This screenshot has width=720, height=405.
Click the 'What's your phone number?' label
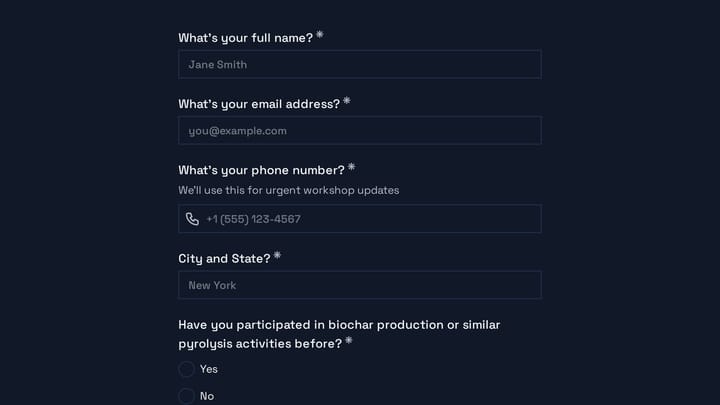point(261,170)
